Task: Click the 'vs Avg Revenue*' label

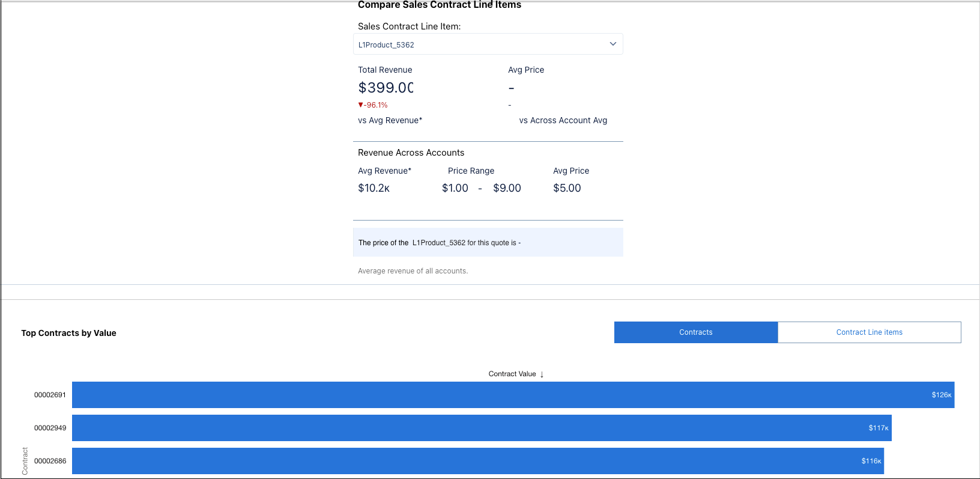Action: click(390, 120)
